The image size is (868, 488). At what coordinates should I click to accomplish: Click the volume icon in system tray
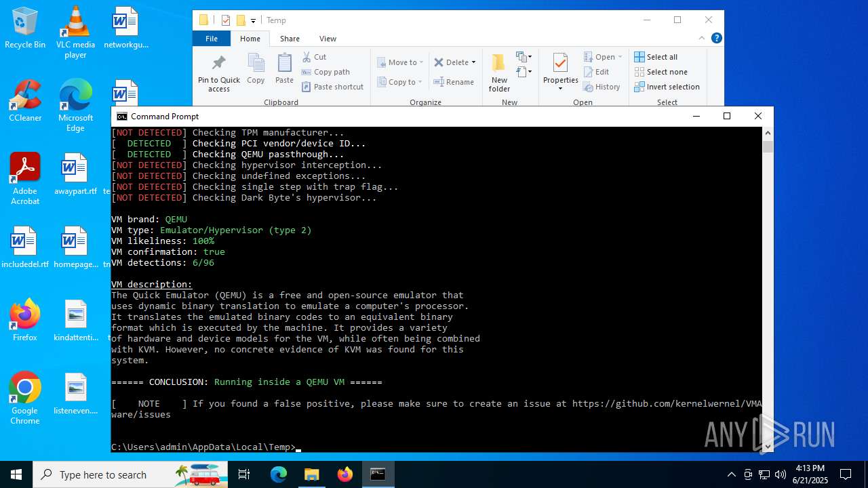coord(780,474)
